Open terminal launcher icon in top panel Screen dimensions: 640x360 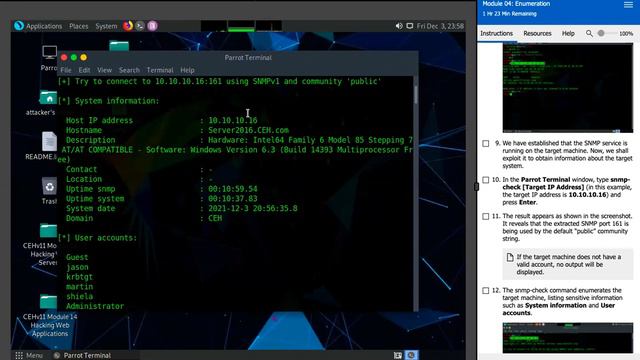click(x=140, y=26)
